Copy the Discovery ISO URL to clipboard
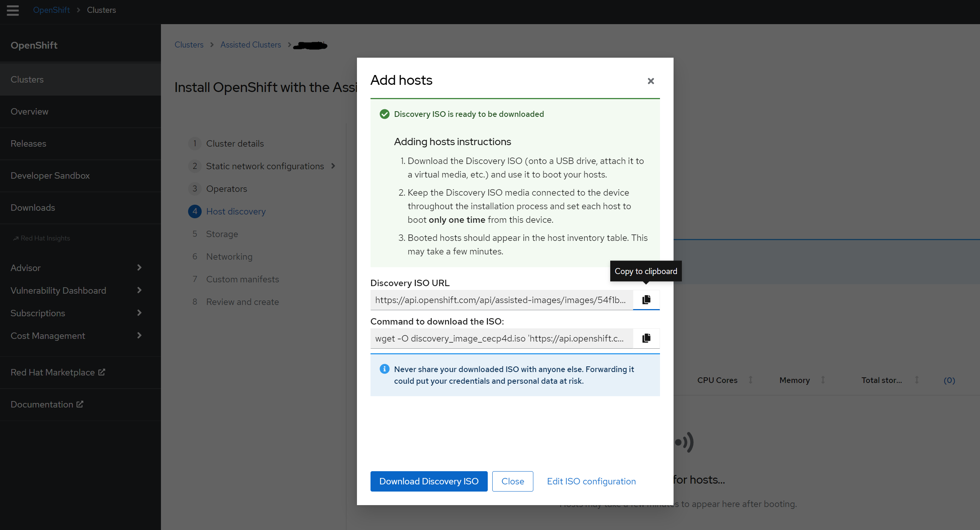The height and width of the screenshot is (530, 980). pos(646,300)
